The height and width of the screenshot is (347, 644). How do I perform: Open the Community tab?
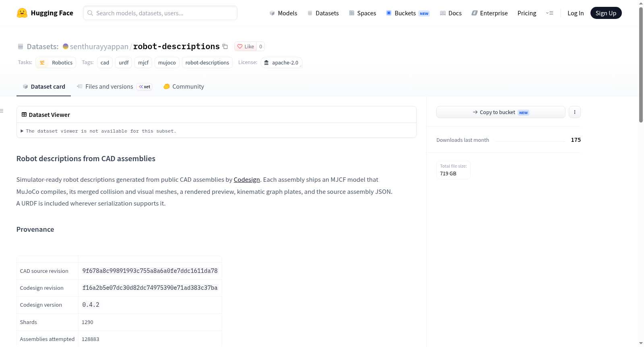[x=184, y=87]
